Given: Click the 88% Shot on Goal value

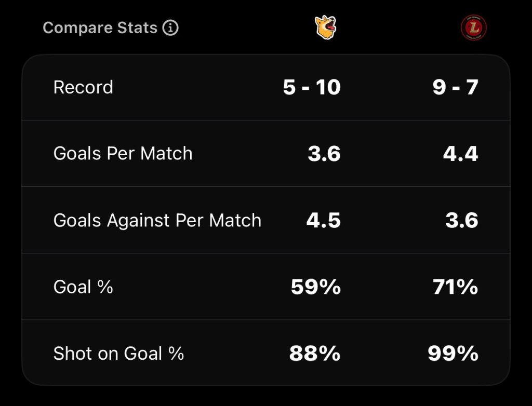Looking at the screenshot, I should [315, 354].
